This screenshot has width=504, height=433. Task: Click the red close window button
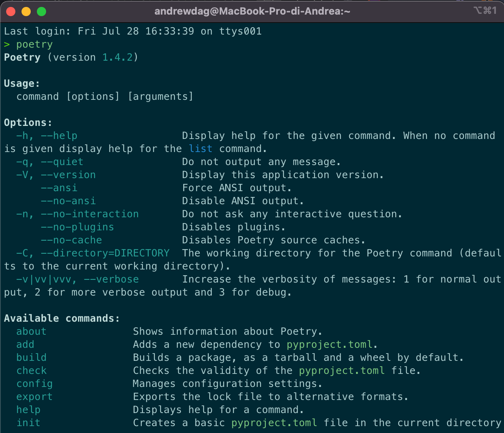[11, 12]
